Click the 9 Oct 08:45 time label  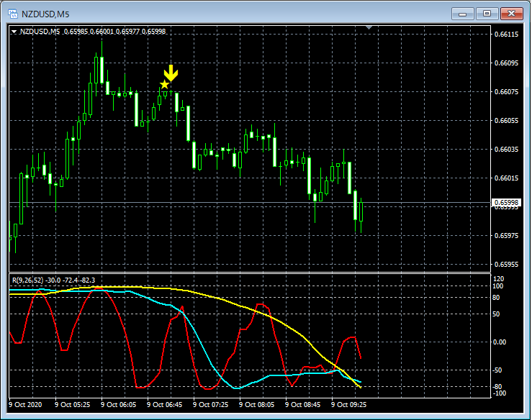303,405
